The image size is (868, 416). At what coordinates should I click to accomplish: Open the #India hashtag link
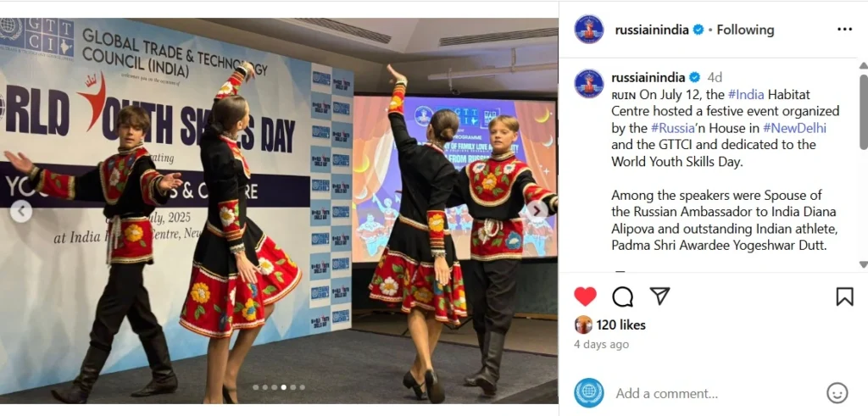click(746, 95)
